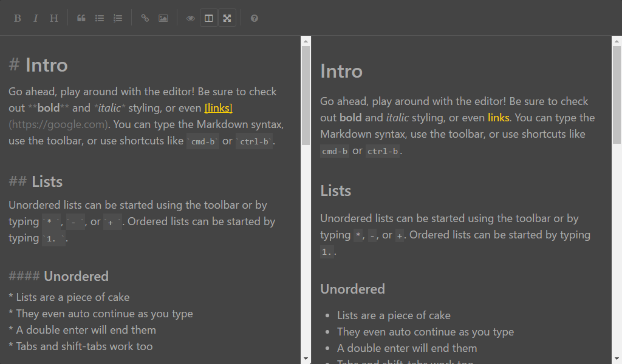The height and width of the screenshot is (364, 622).
Task: Open the Markdown guide help icon
Action: click(255, 18)
